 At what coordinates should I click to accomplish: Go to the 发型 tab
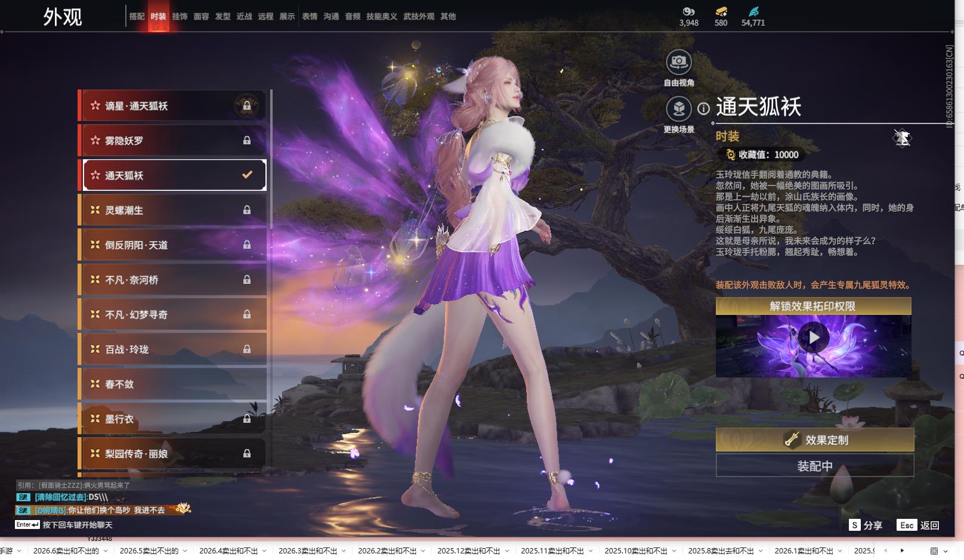[223, 16]
